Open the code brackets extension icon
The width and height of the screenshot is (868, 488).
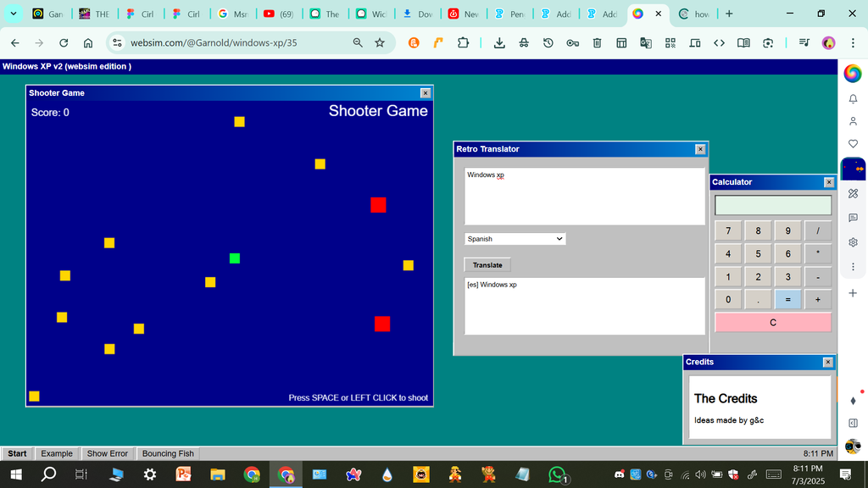[719, 42]
